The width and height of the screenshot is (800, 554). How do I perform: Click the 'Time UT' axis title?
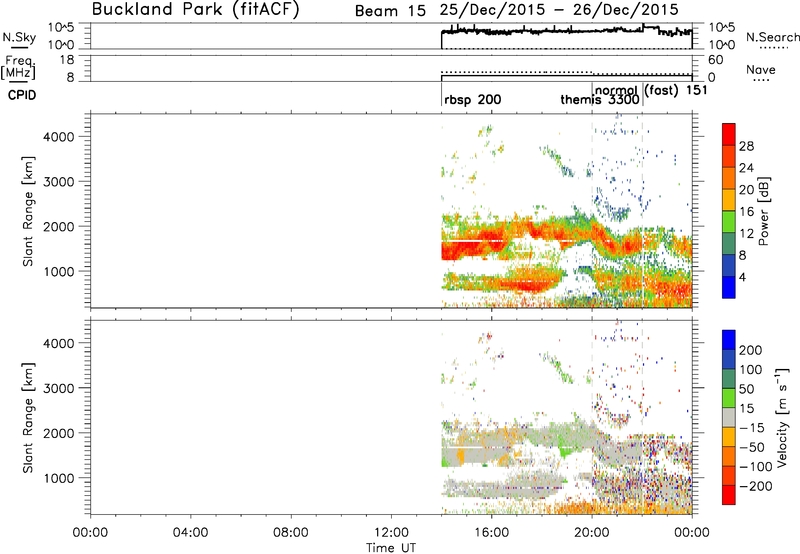pyautogui.click(x=391, y=548)
